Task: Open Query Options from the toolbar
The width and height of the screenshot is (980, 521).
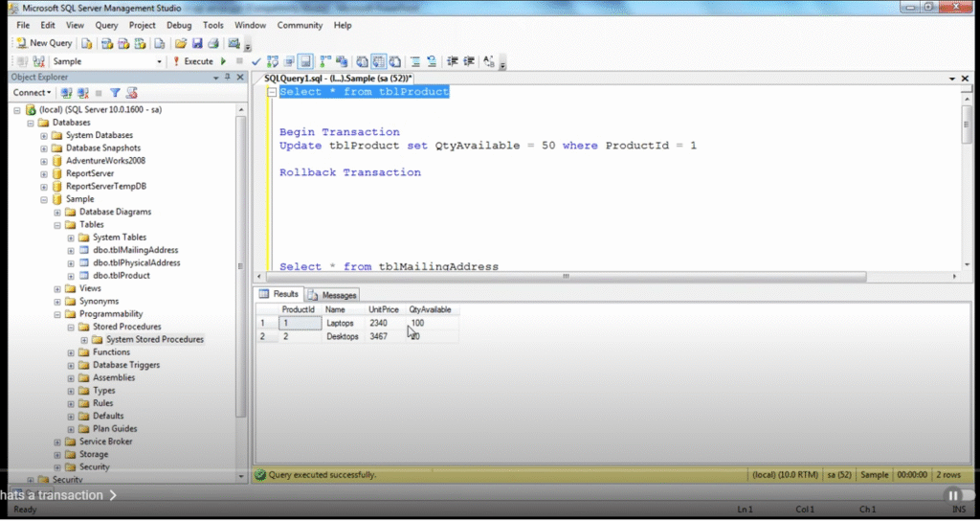Action: [x=289, y=61]
